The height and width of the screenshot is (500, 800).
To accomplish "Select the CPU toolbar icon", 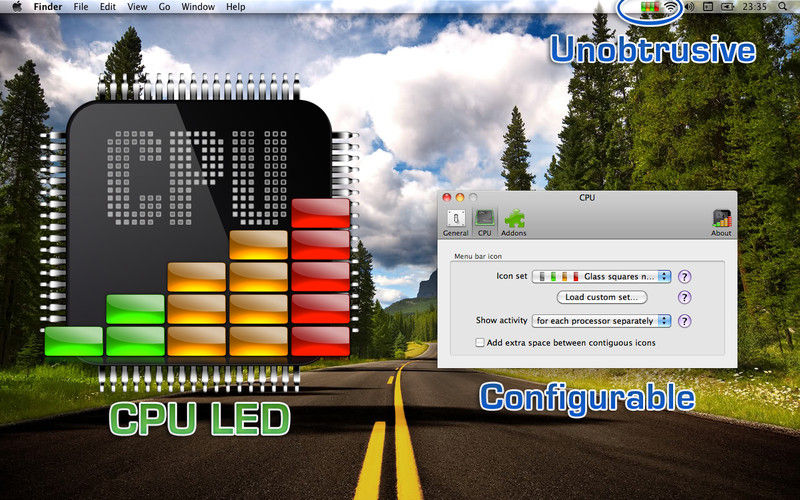I will (484, 223).
